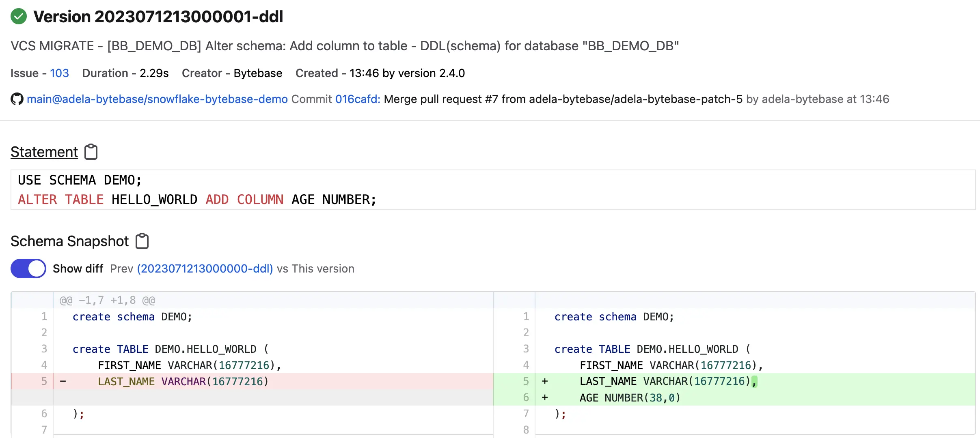Click removed LAST_NAME line in left diff
Screen dimensions: 980x438
pos(183,382)
